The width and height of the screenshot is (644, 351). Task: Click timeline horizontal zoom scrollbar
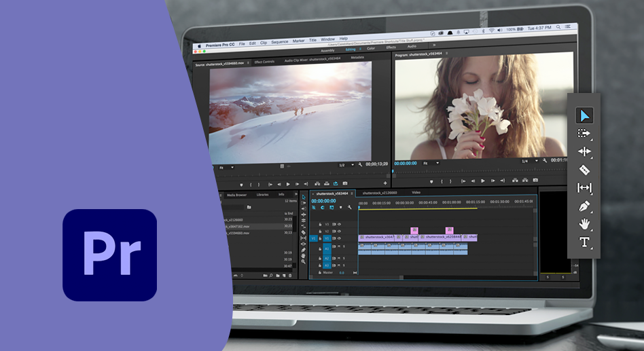[357, 277]
